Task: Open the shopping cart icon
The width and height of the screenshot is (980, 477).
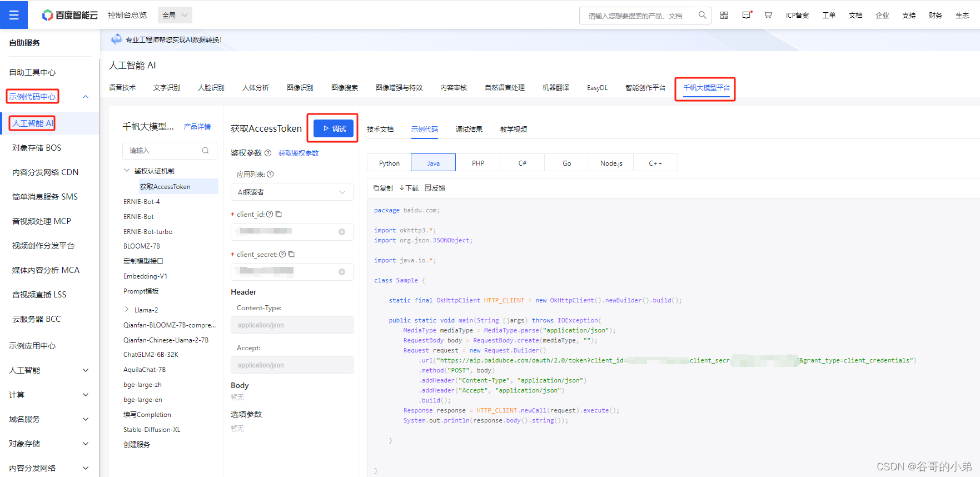Action: click(x=768, y=15)
